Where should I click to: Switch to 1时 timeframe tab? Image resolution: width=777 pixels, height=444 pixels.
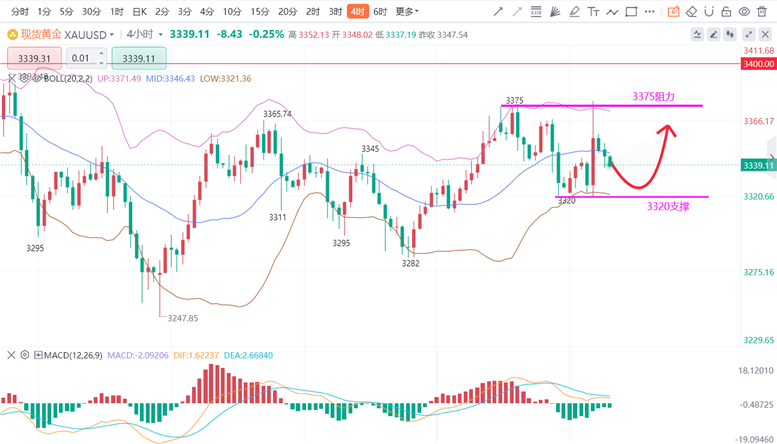point(116,11)
